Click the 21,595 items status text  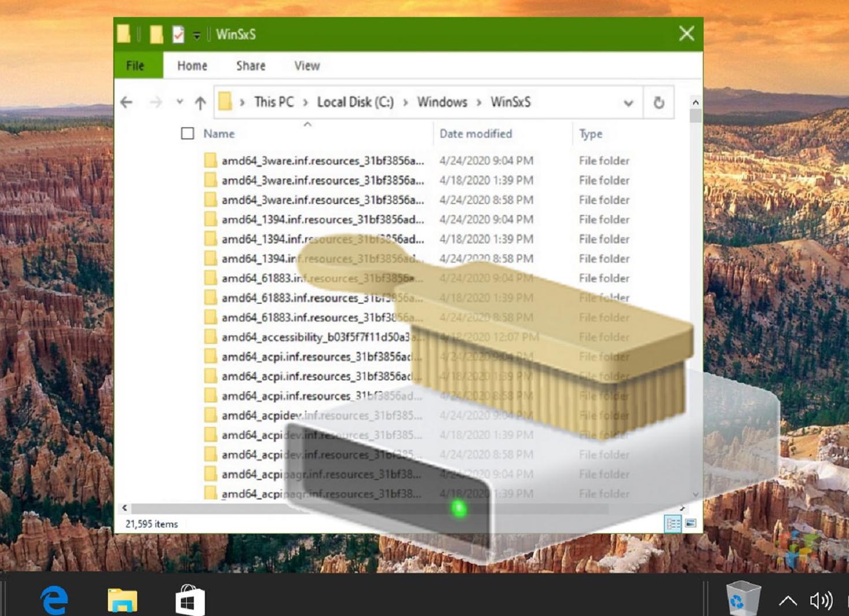(x=151, y=524)
